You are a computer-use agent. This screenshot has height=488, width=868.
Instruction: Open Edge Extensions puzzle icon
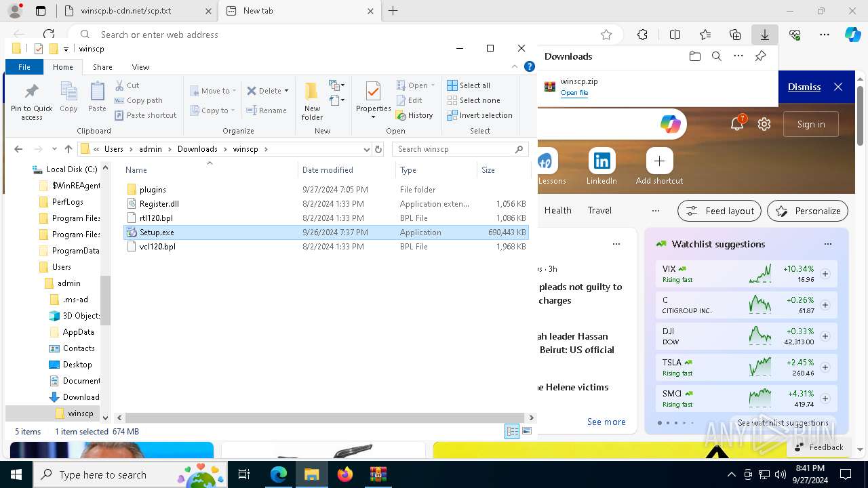(642, 35)
